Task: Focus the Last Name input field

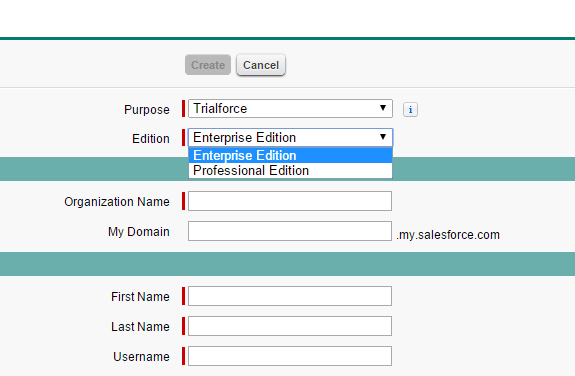Action: (290, 326)
